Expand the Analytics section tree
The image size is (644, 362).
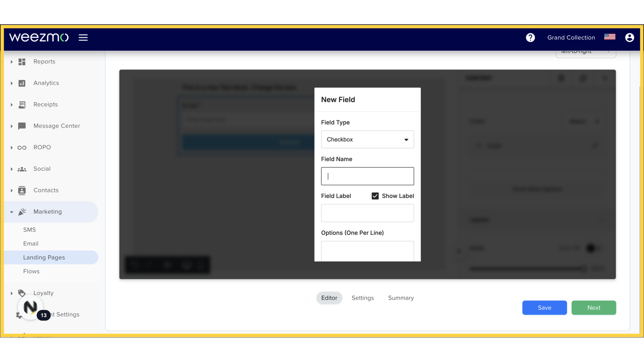(x=12, y=83)
